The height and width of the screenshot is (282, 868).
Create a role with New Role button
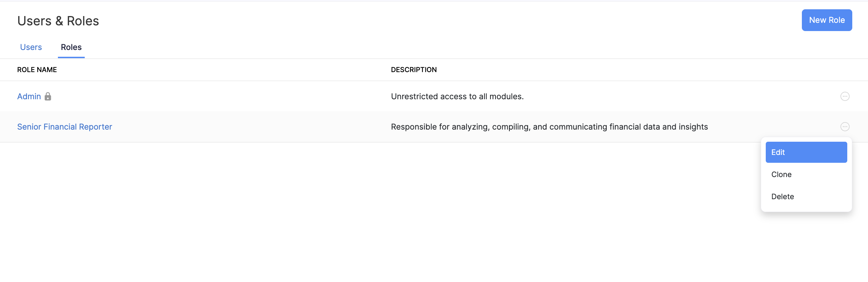point(827,20)
